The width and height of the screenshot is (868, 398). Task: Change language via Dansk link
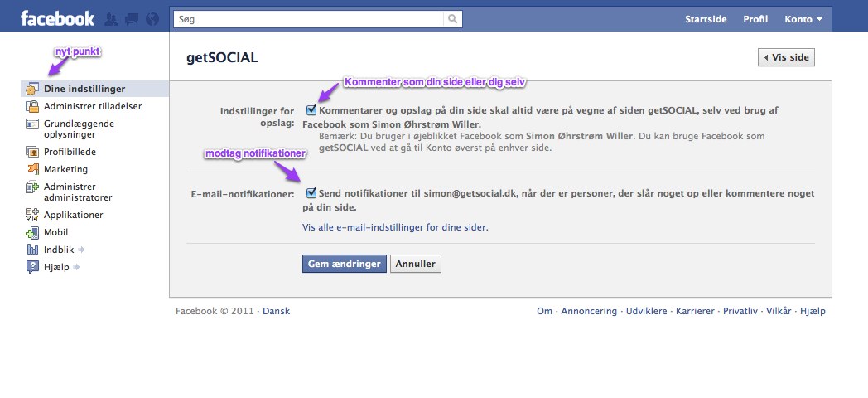click(277, 311)
